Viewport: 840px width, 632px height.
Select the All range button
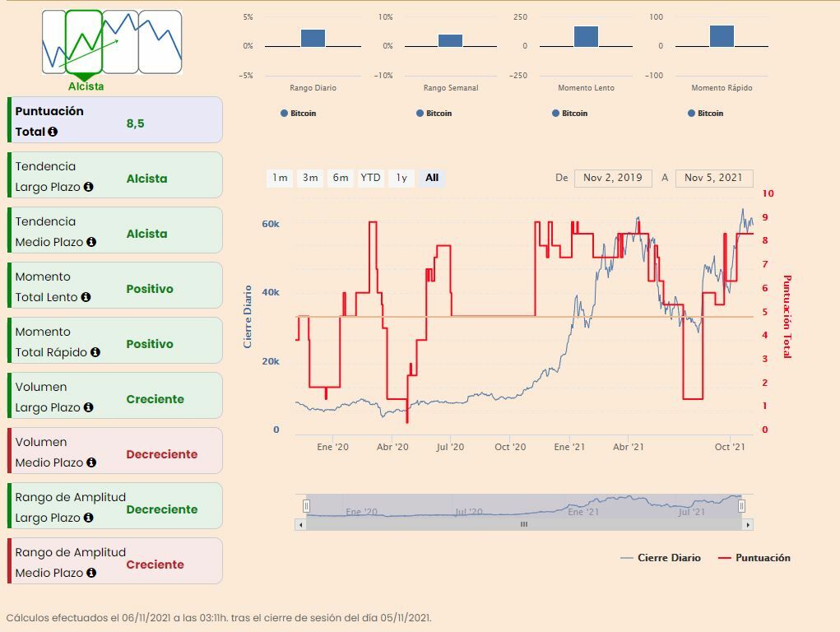point(432,178)
